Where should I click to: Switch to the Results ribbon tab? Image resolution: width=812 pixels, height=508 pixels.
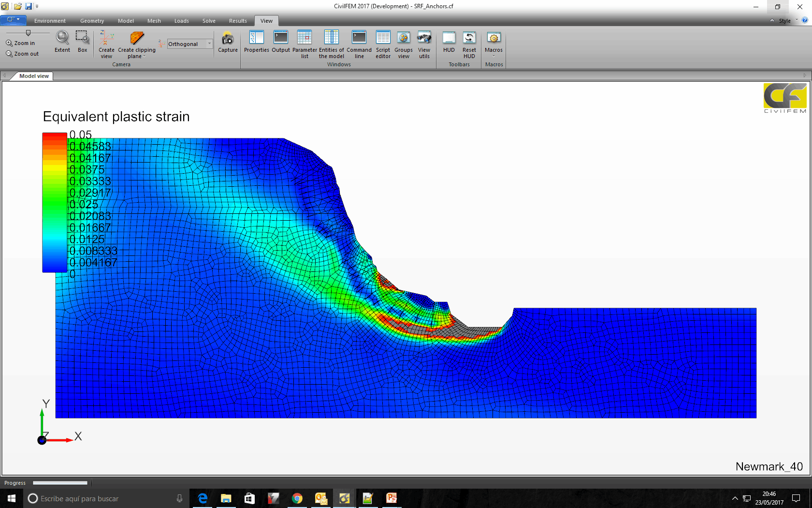pyautogui.click(x=238, y=21)
